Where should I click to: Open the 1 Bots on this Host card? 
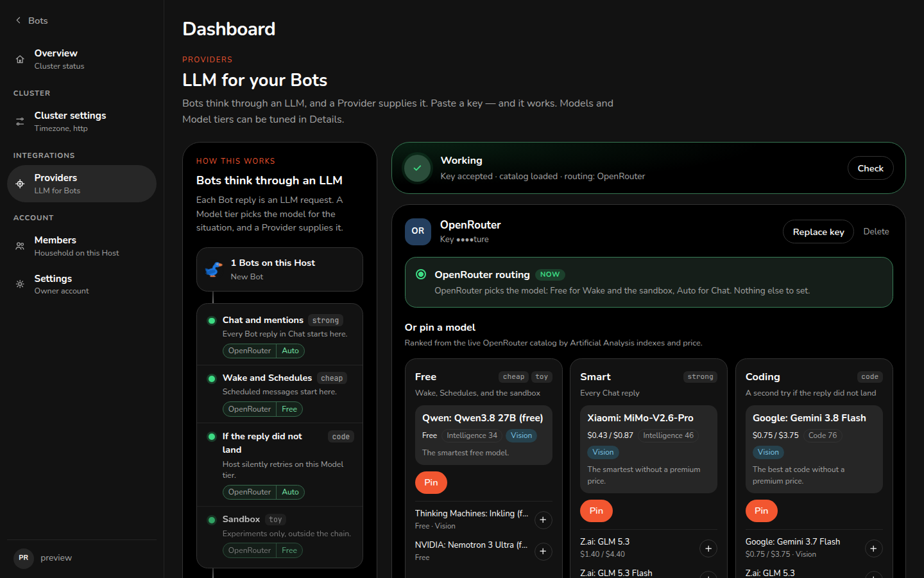pos(280,270)
